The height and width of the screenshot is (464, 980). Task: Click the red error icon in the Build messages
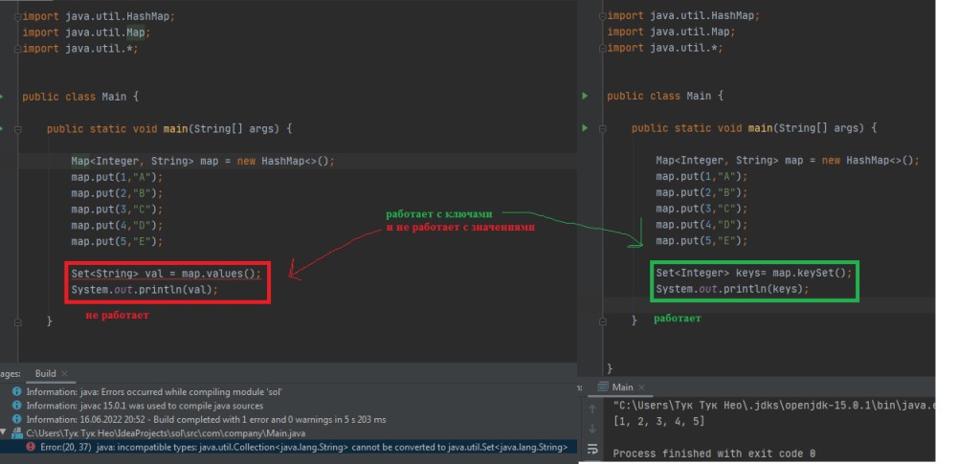tap(32, 447)
